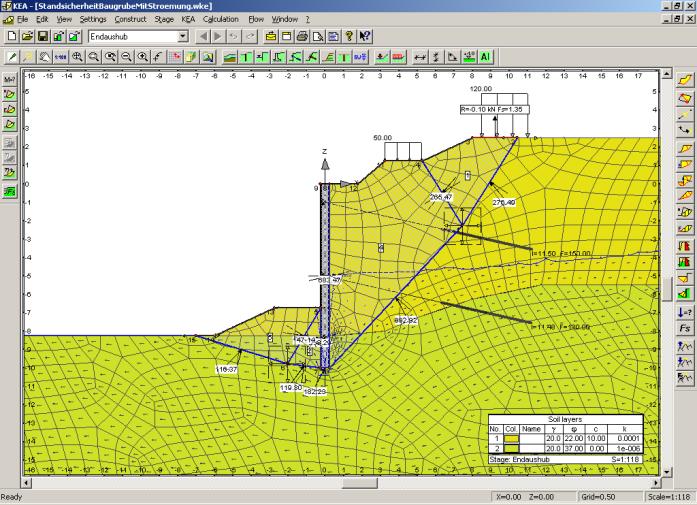Click 'Scale=1:118' in the status bar
The image size is (697, 505).
[x=669, y=497]
